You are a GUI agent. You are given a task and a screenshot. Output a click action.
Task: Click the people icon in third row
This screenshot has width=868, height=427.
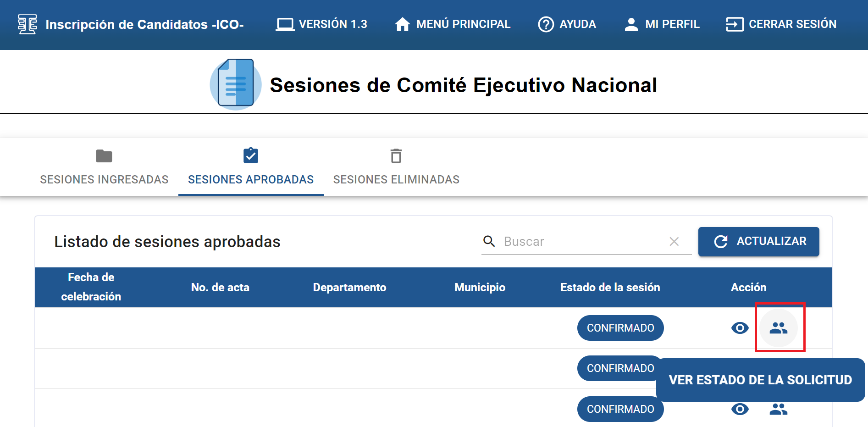coord(778,409)
